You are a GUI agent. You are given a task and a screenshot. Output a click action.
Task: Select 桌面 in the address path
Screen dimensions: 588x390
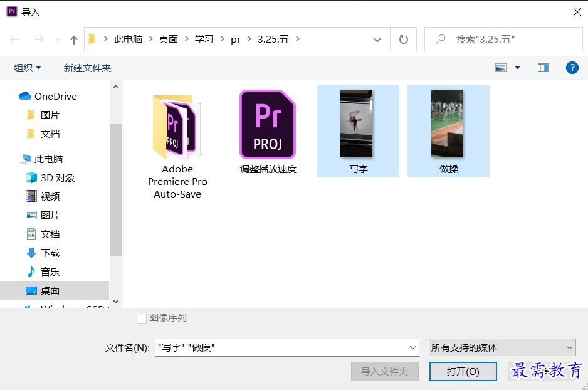click(x=169, y=39)
